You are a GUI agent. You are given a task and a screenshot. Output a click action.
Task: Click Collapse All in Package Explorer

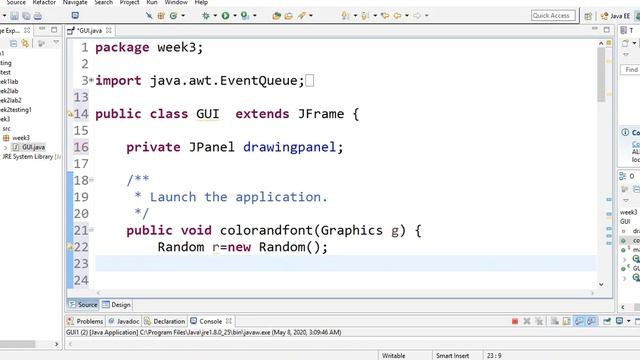tap(13, 44)
